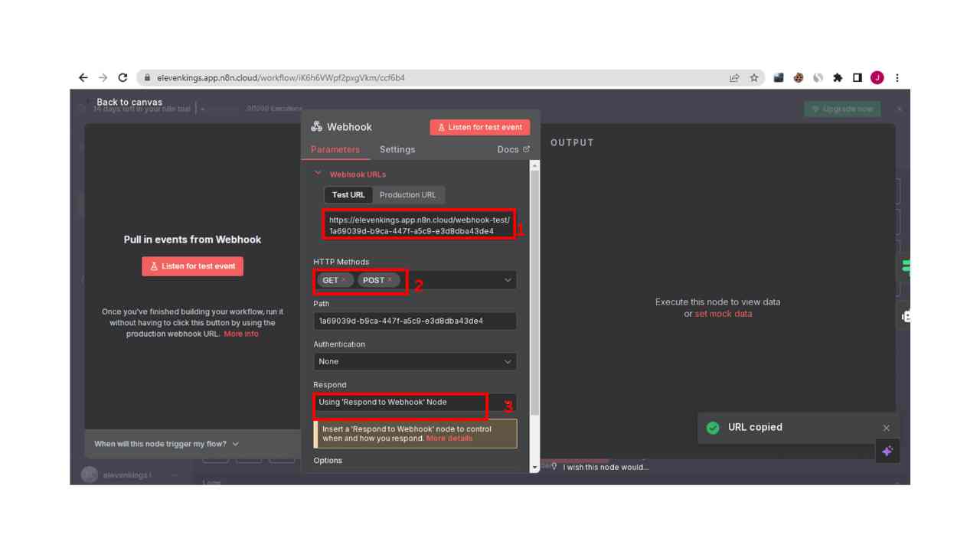Open the browser side panel icon
980x551 pixels.
pos(857,77)
